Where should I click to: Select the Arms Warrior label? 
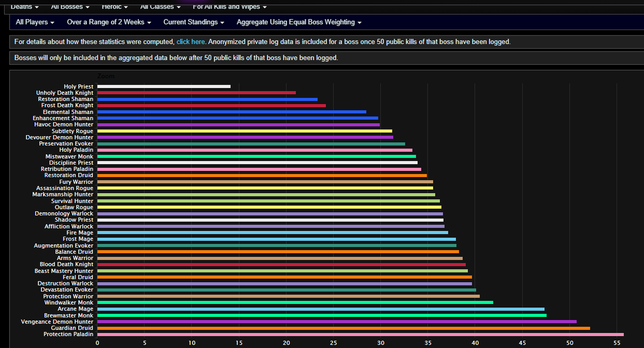click(76, 258)
